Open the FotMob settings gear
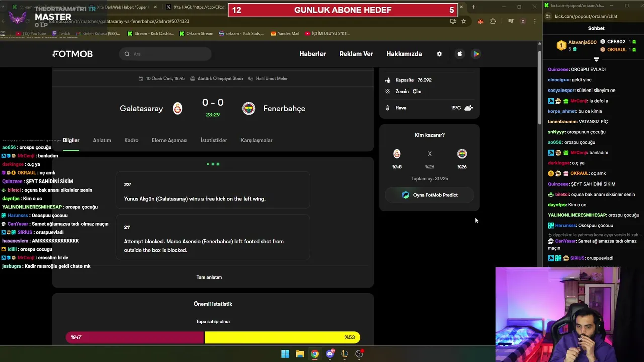 pyautogui.click(x=439, y=54)
